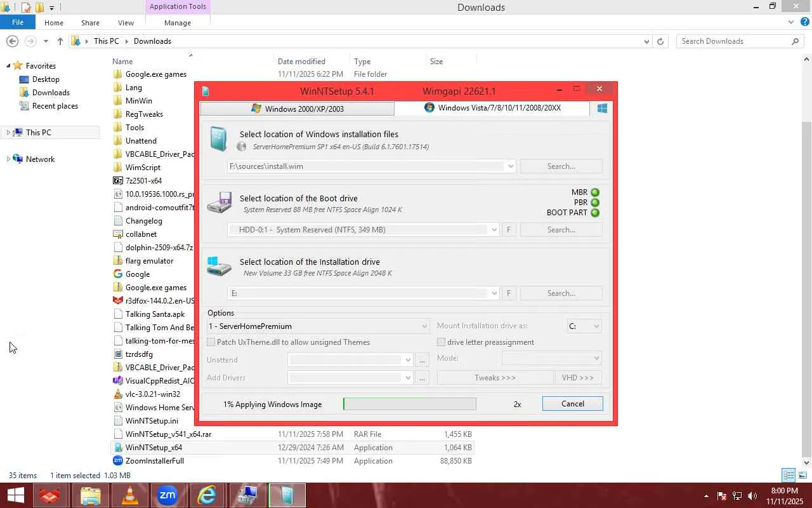Switch Explorer to large icons view
Image resolution: width=812 pixels, height=508 pixels.
click(x=802, y=475)
